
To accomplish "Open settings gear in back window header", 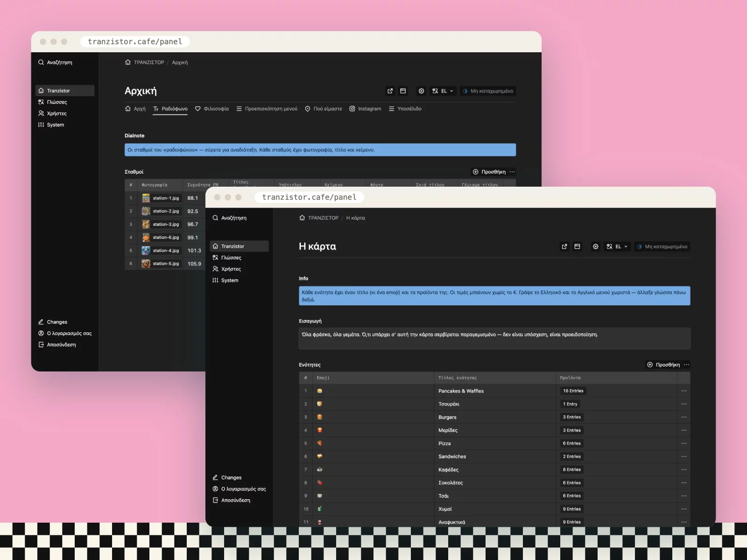I will pyautogui.click(x=421, y=91).
